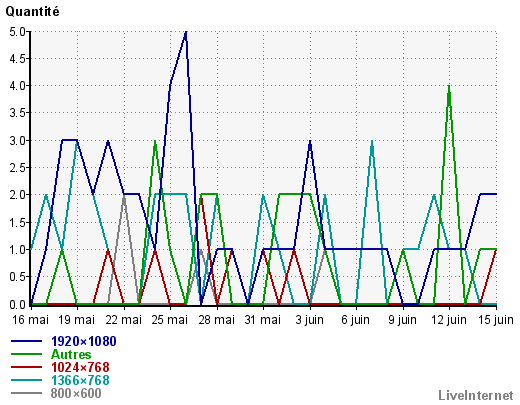This screenshot has width=520, height=405.
Task: Click the green Autres legend line swatch
Action: [27, 354]
